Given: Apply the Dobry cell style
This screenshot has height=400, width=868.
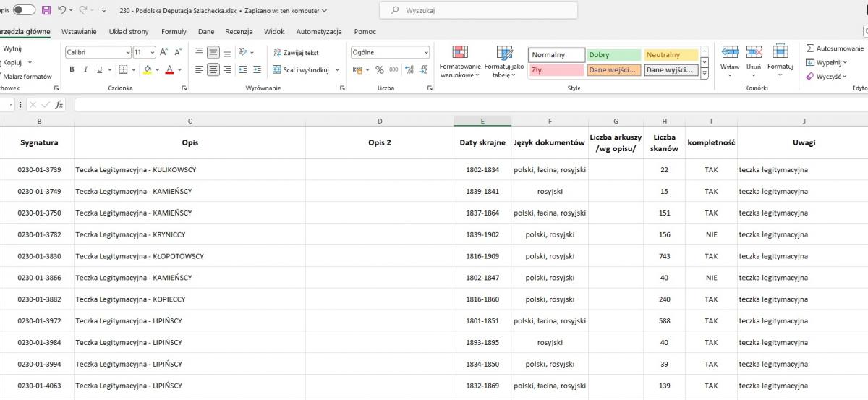Looking at the screenshot, I should (613, 55).
